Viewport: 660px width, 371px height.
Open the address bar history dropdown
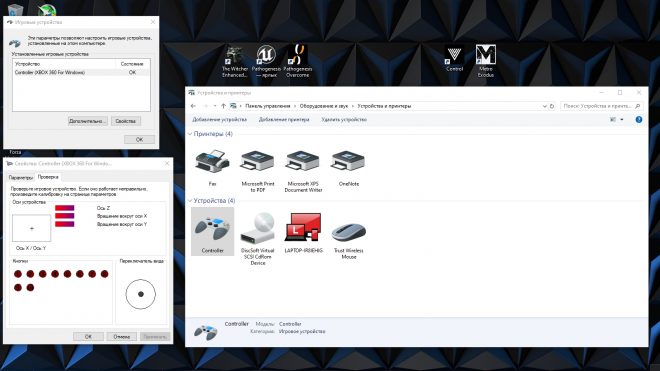(545, 106)
